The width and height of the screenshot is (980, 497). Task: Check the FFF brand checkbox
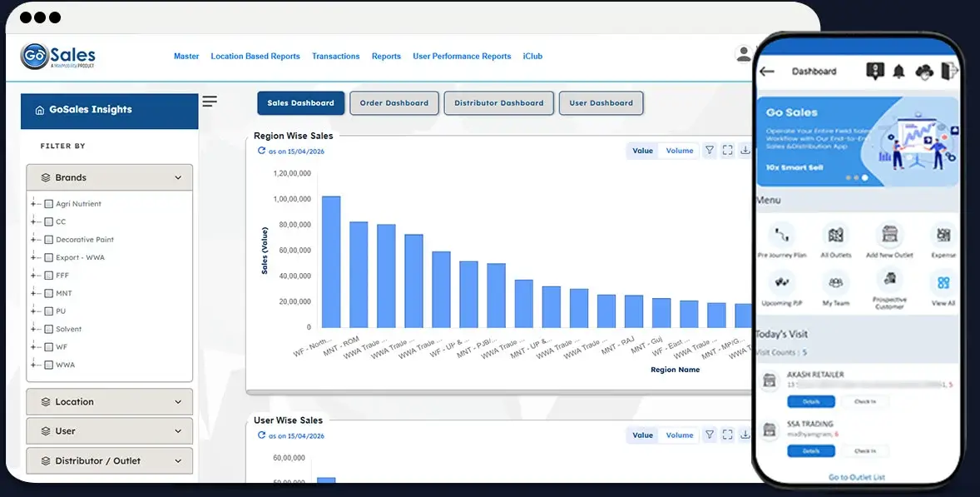click(49, 275)
